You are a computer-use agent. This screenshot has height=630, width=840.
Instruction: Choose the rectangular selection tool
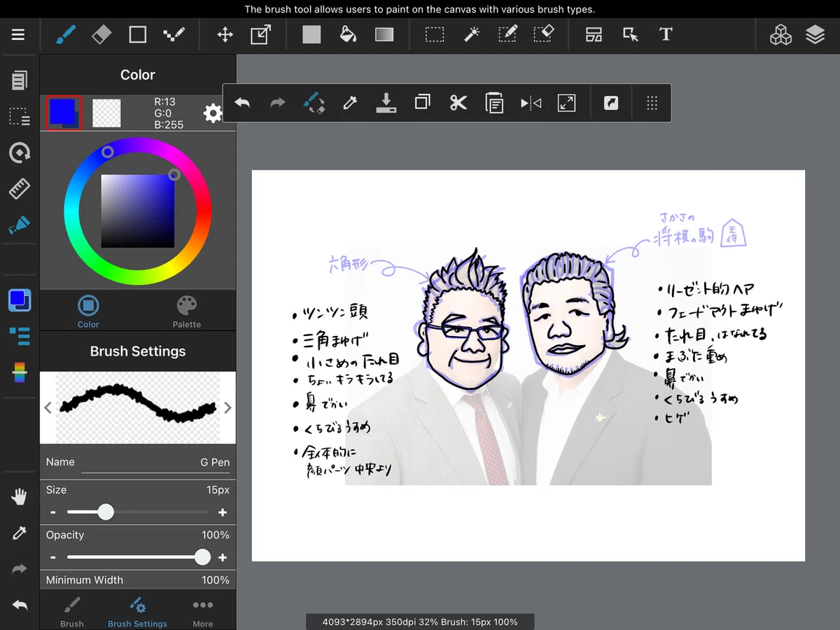tap(435, 34)
